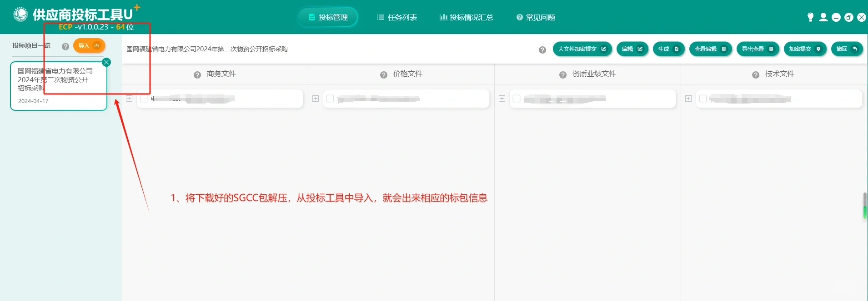
Task: Click help icon beside 投标项目一览
Action: (65, 46)
